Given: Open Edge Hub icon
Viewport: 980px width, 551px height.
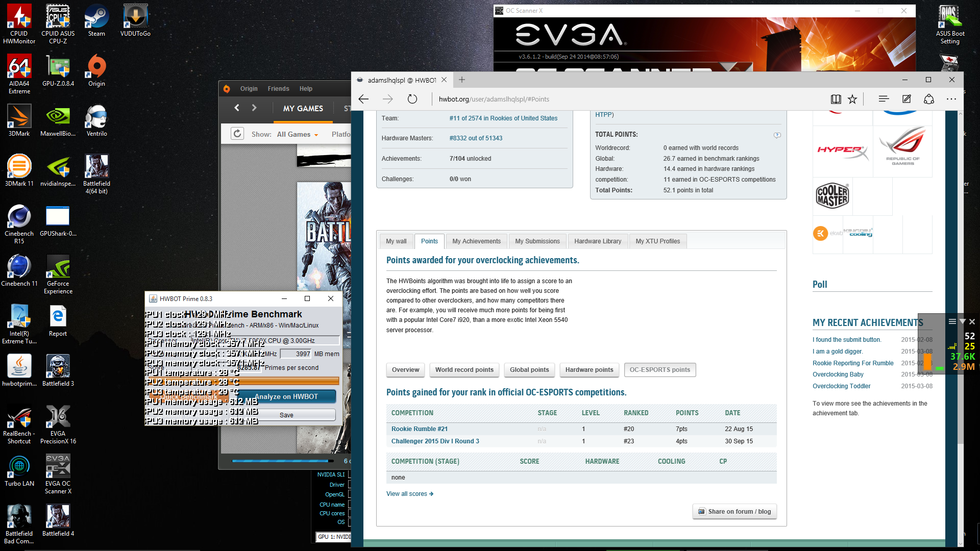Looking at the screenshot, I should [884, 99].
